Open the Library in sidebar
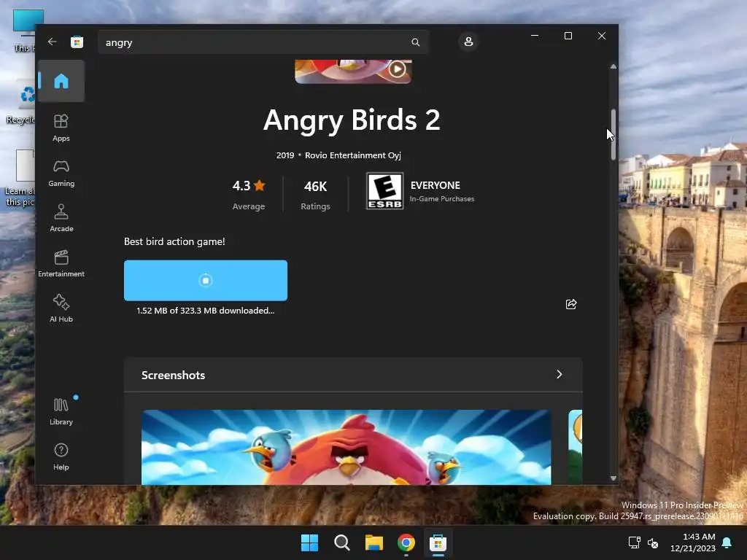Image resolution: width=747 pixels, height=560 pixels. coord(61,411)
